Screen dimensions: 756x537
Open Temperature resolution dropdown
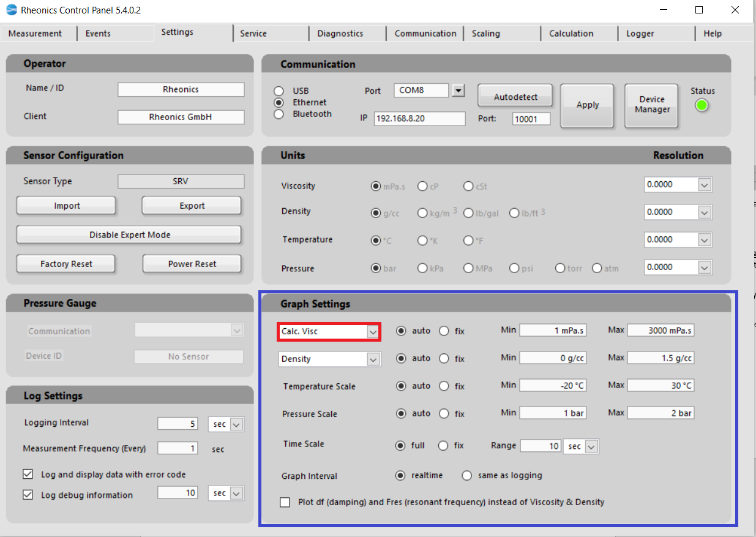coord(705,239)
